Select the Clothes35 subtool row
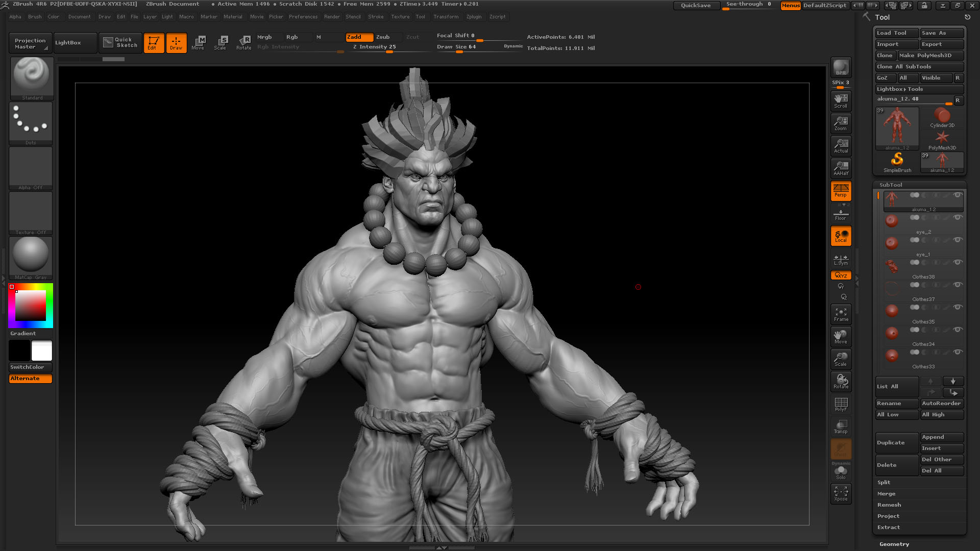 [x=923, y=314]
